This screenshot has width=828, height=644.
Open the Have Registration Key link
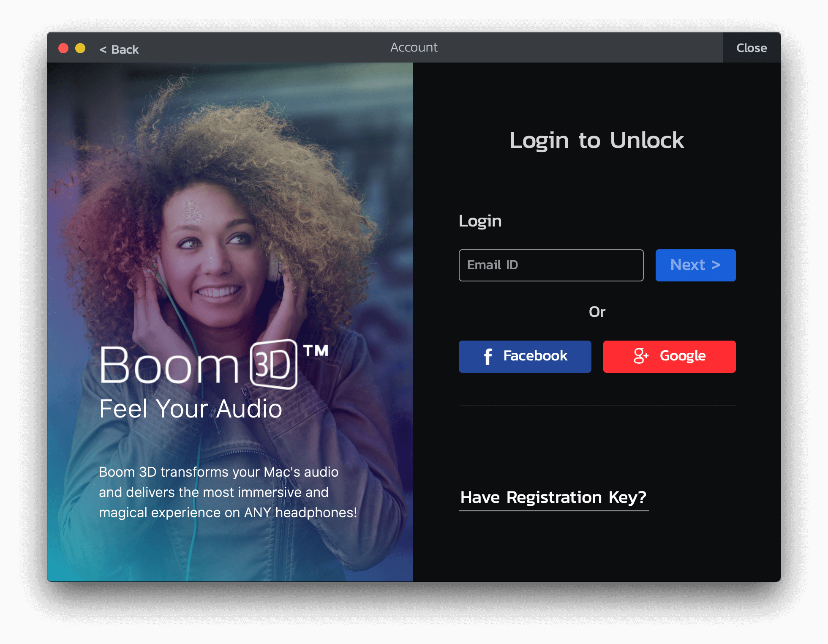coord(553,498)
